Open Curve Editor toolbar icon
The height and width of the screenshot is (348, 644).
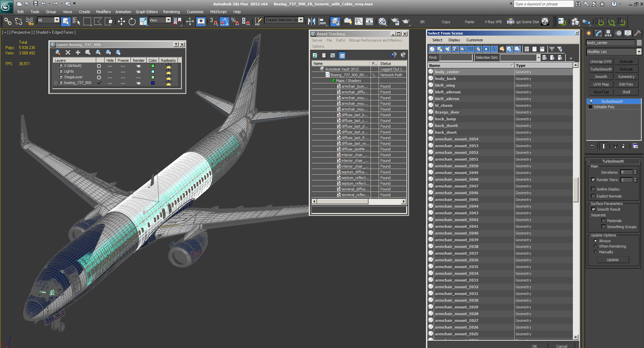[x=359, y=21]
